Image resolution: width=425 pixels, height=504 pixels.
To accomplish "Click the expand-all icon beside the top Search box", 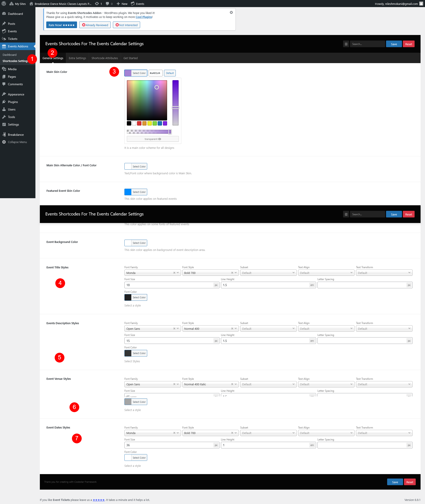I will click(x=346, y=44).
